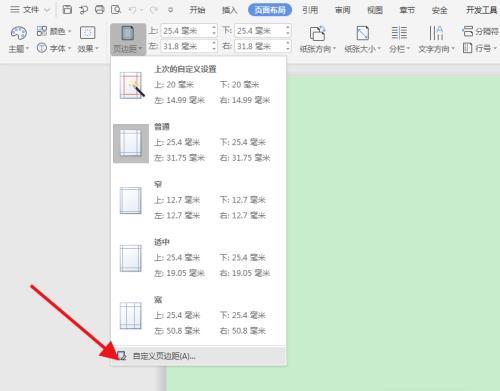Open the 文件 menu
Image resolution: width=500 pixels, height=391 pixels.
24,10
